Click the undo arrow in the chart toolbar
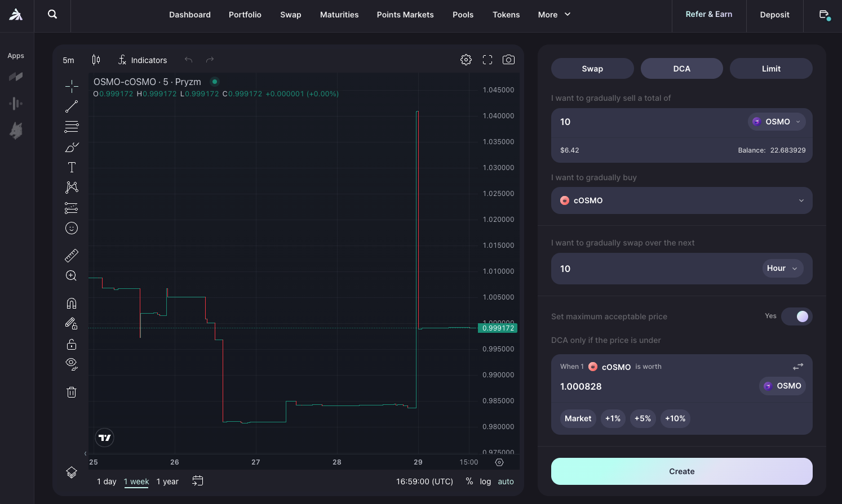 [x=189, y=60]
